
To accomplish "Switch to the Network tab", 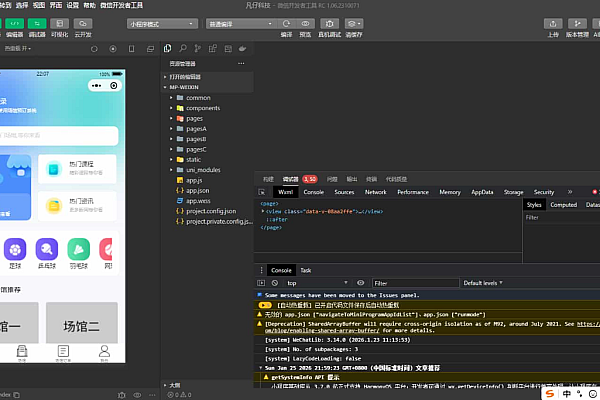I will pyautogui.click(x=375, y=192).
